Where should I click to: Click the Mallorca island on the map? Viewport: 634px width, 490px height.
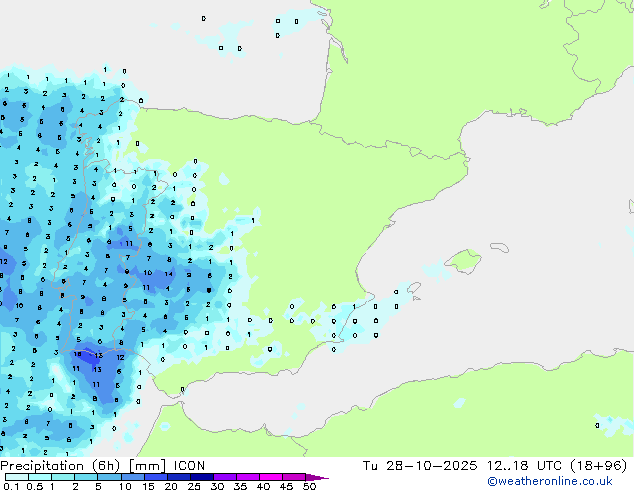463,261
